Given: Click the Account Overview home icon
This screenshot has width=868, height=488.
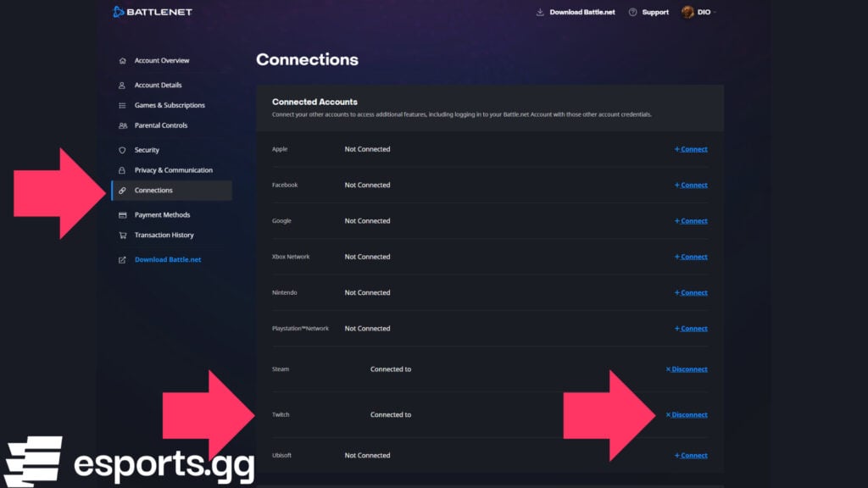Looking at the screenshot, I should (x=122, y=60).
